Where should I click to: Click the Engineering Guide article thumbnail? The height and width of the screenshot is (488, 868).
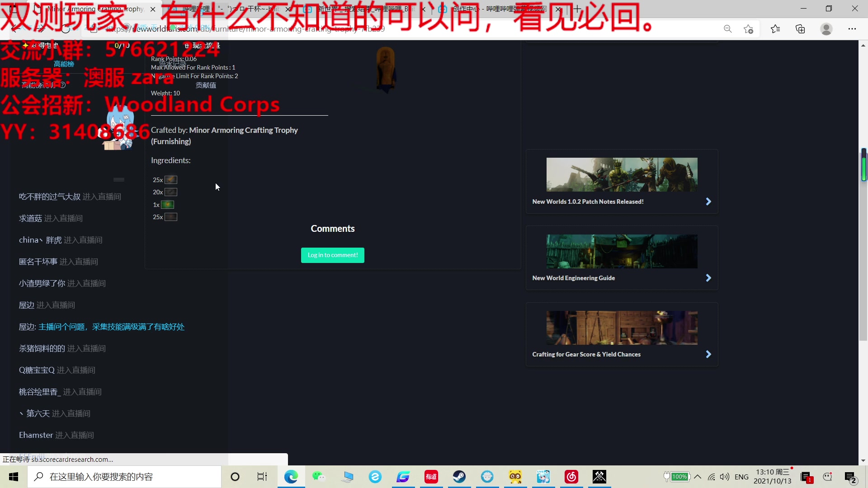(622, 251)
